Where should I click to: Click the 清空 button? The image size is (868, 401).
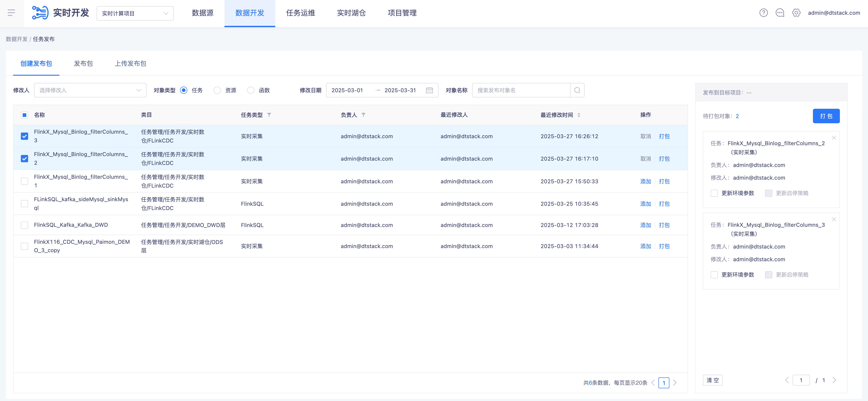(713, 380)
